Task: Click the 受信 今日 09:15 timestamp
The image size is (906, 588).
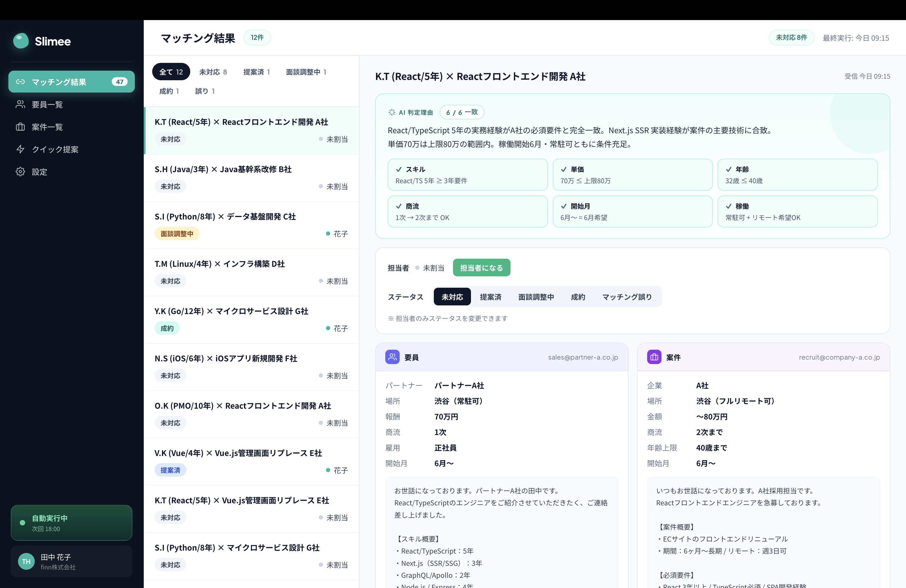Action: click(x=867, y=76)
